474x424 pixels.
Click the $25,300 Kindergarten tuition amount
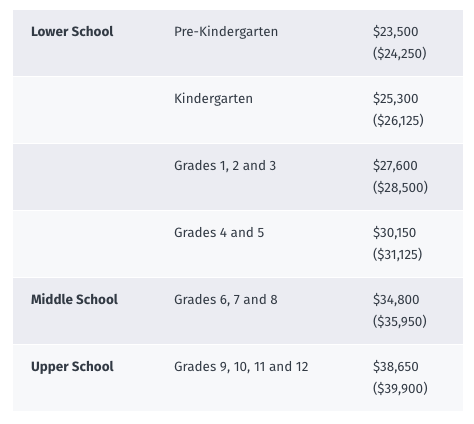pyautogui.click(x=396, y=99)
